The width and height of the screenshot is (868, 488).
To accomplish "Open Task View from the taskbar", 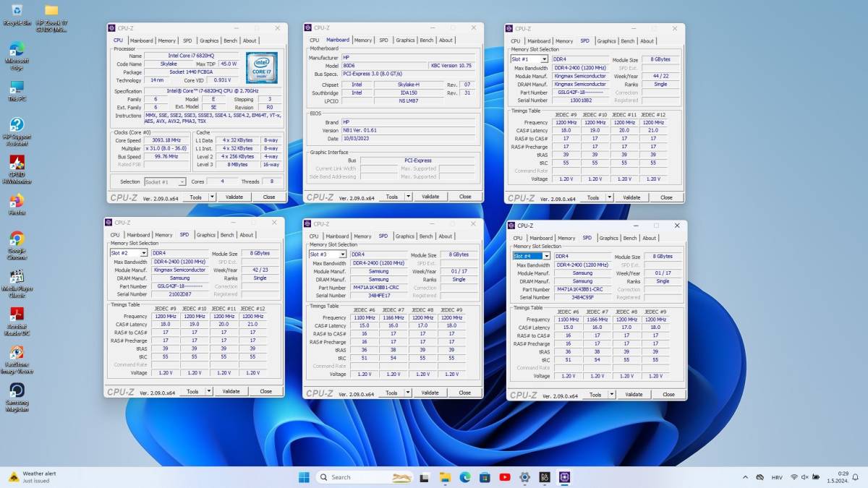I will (425, 477).
